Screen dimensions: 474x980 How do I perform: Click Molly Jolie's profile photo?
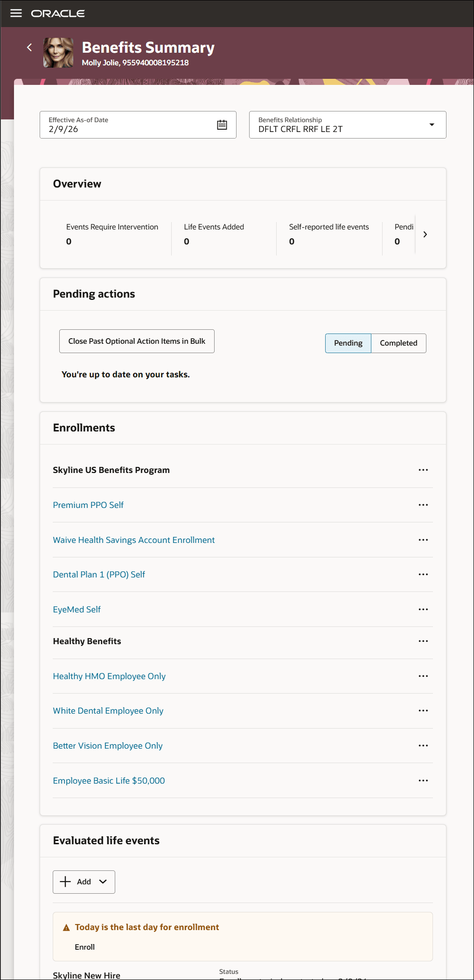[x=58, y=53]
